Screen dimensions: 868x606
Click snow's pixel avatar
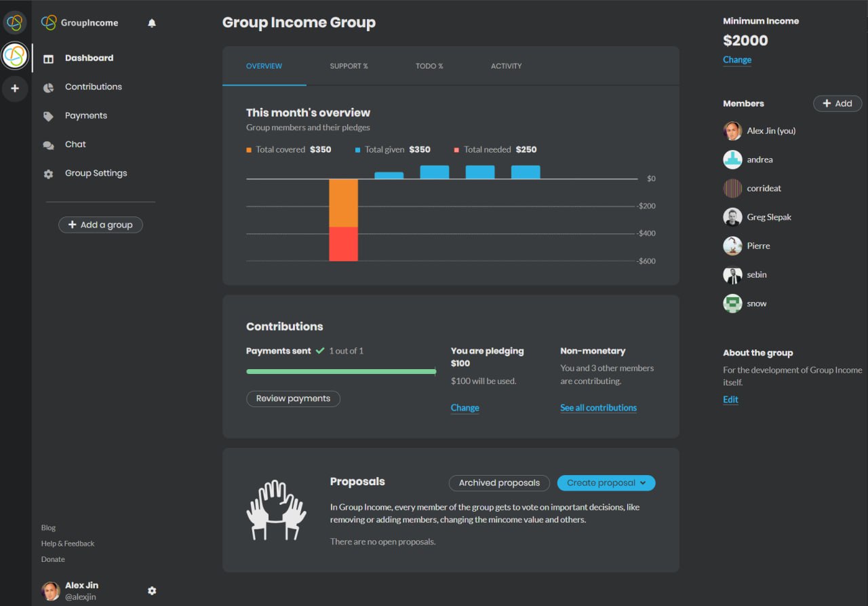coord(732,303)
